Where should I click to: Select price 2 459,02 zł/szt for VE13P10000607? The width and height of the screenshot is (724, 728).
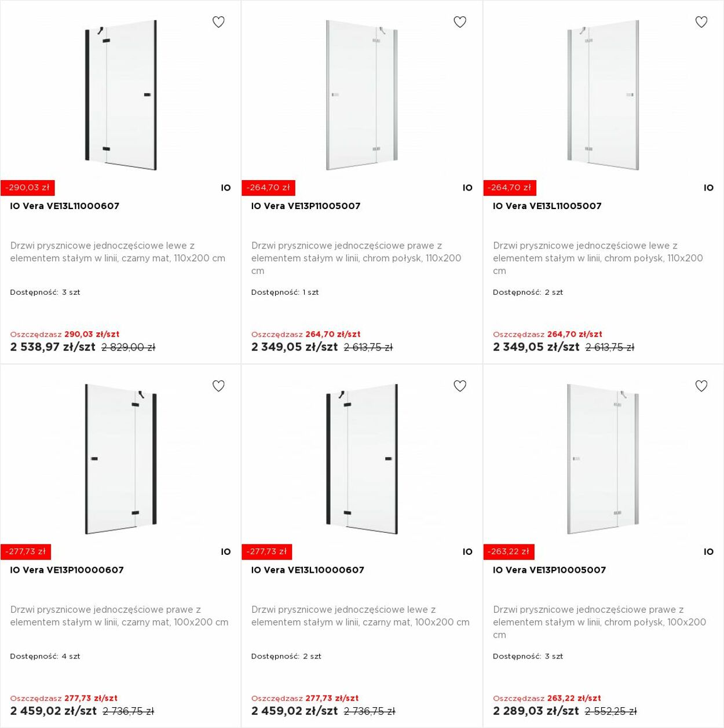[53, 711]
